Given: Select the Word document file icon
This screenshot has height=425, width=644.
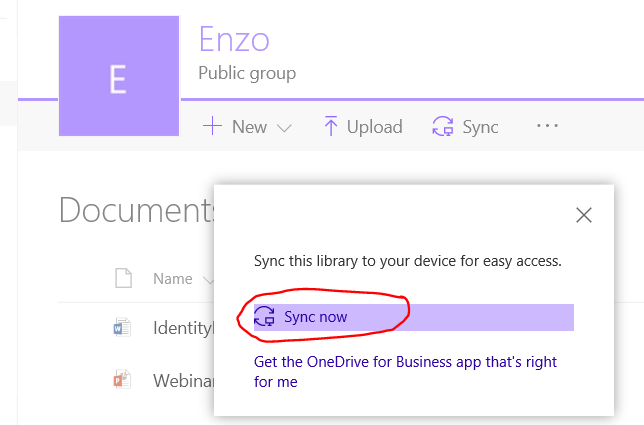Looking at the screenshot, I should (123, 327).
